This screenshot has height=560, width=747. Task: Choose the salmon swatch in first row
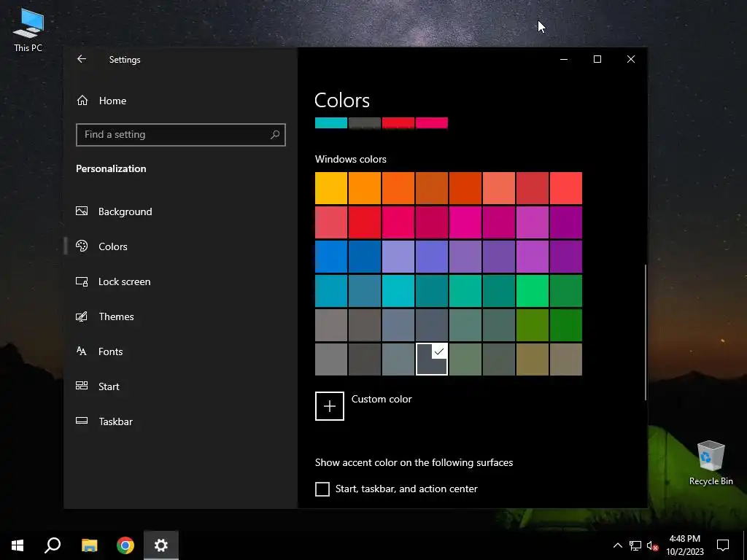point(499,188)
